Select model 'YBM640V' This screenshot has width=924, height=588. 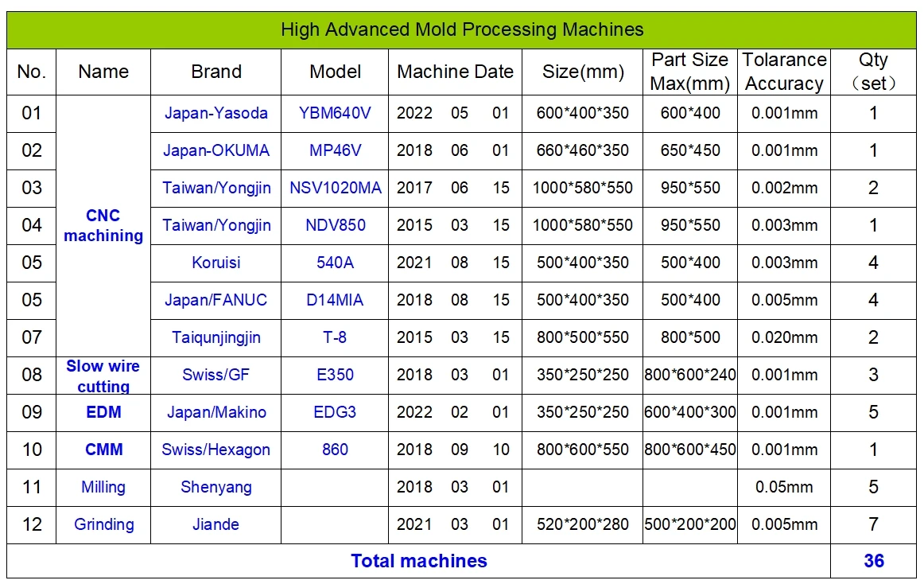tap(335, 113)
